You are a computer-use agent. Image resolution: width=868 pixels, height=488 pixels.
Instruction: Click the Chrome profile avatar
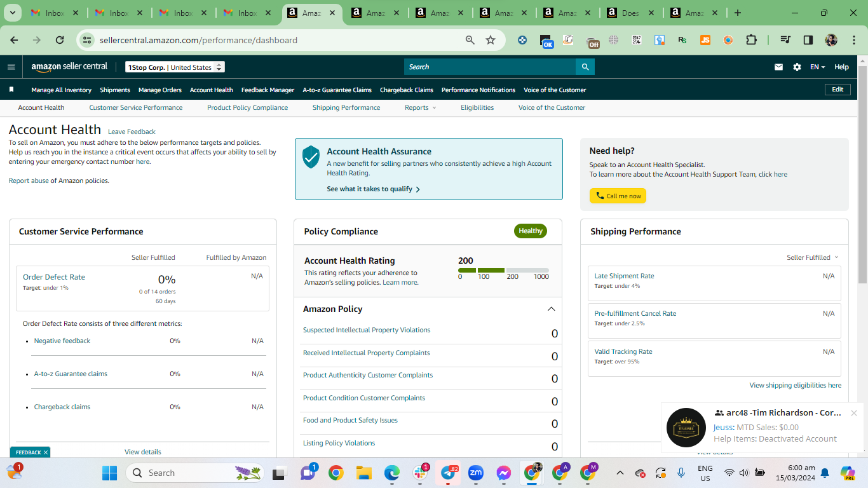(x=831, y=40)
